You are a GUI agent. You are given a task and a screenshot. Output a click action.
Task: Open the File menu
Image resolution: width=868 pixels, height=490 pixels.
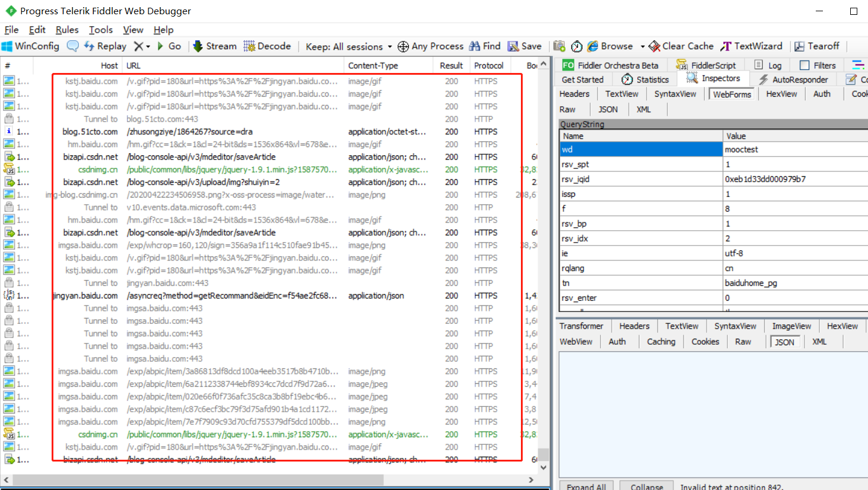11,30
